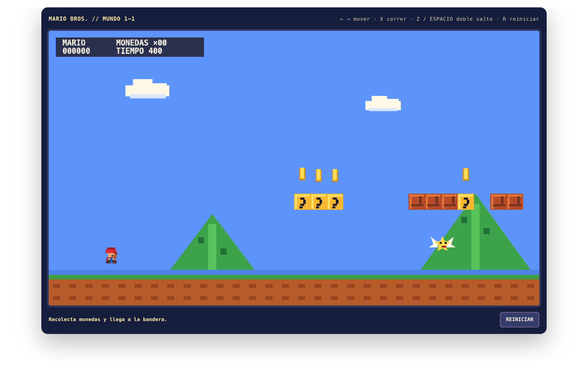Click the question block beside the brick row
588x368 pixels.
[466, 201]
